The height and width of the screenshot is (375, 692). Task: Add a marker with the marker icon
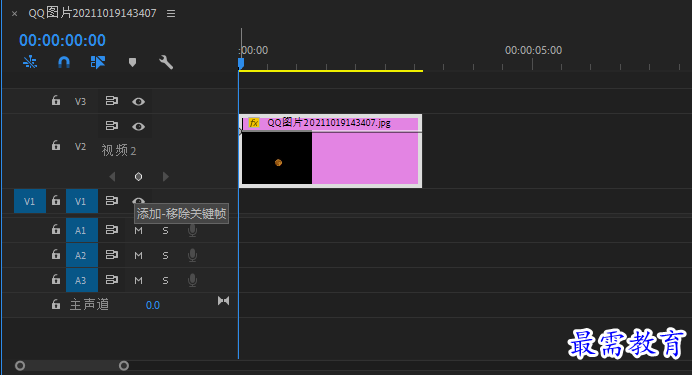[132, 62]
